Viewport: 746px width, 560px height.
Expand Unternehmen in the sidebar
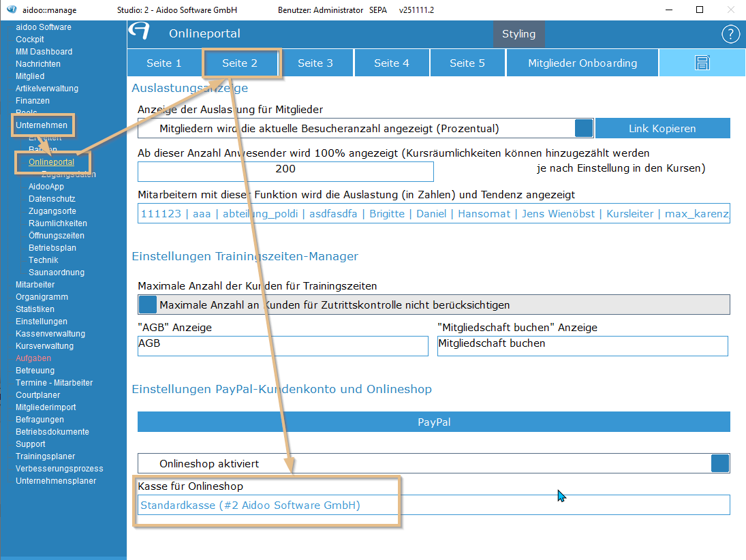[42, 125]
